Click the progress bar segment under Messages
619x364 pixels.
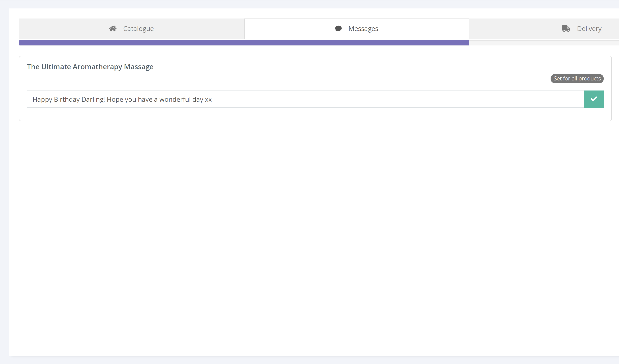tap(357, 43)
